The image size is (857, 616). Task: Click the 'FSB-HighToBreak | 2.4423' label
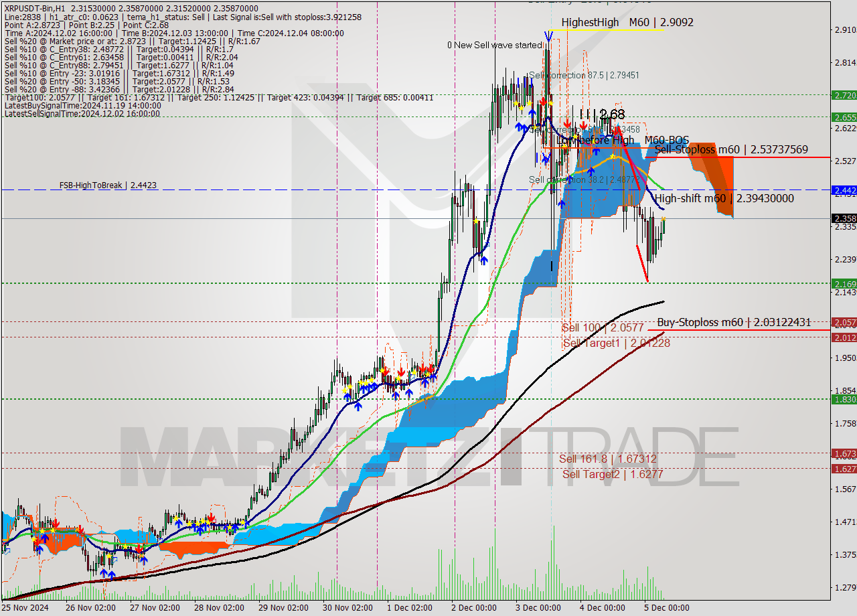pos(108,185)
